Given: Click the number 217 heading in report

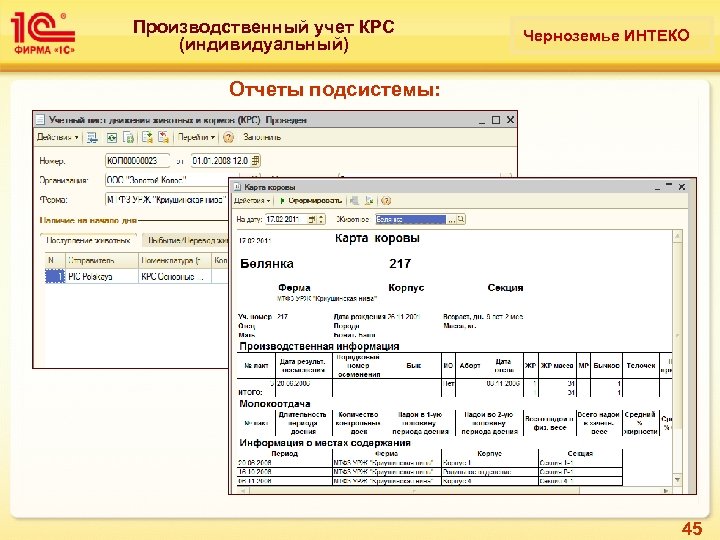Looking at the screenshot, I should (x=400, y=264).
